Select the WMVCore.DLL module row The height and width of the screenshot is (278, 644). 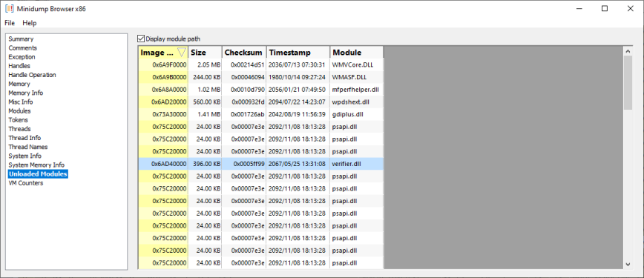click(x=261, y=65)
